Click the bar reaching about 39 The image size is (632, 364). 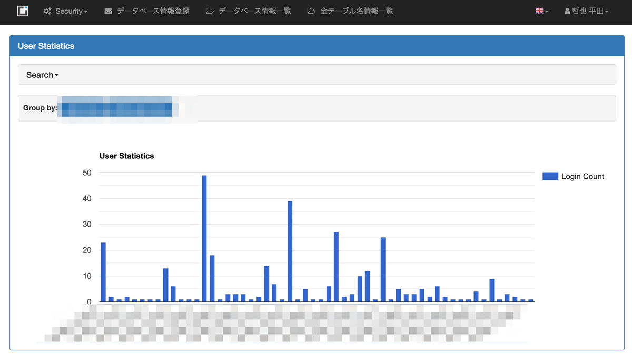(290, 251)
